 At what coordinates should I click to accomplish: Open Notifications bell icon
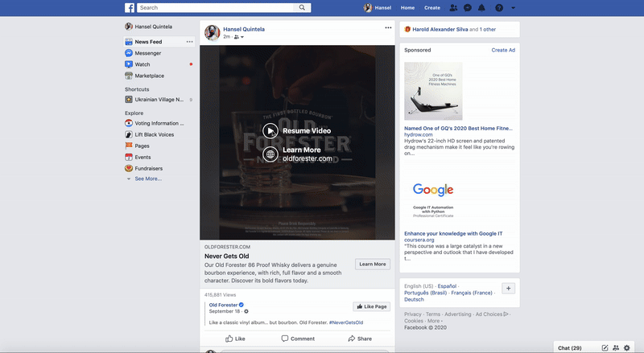481,7
